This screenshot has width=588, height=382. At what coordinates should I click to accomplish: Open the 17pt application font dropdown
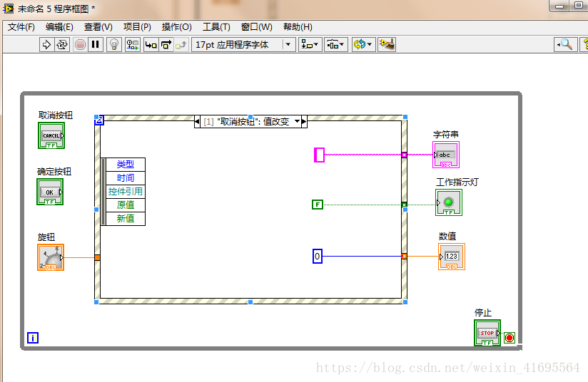click(243, 44)
